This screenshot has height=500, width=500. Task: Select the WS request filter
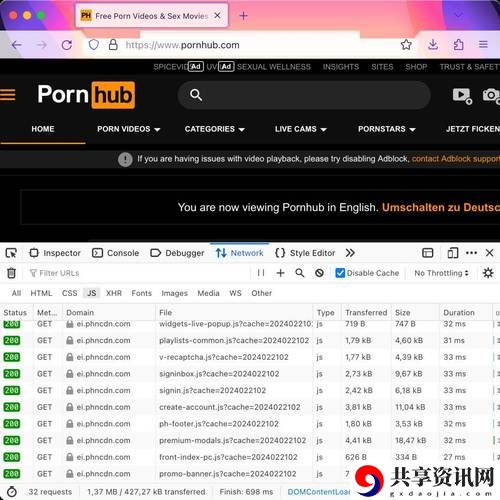click(235, 293)
